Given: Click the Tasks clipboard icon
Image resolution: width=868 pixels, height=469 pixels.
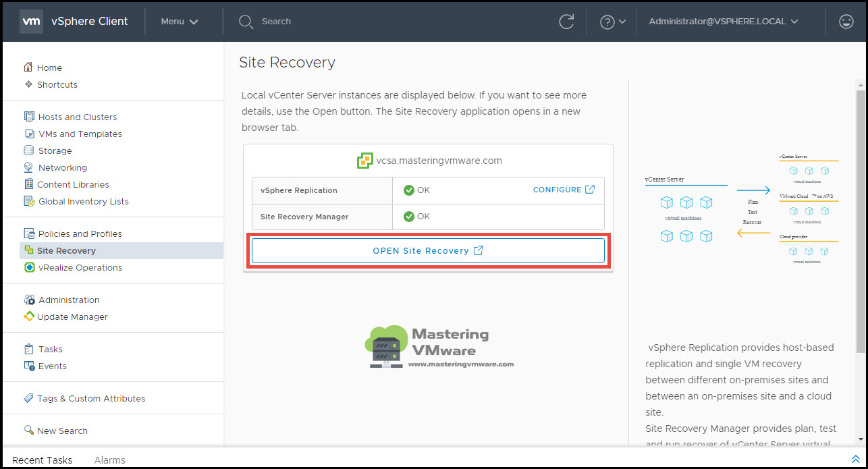Looking at the screenshot, I should click(29, 349).
